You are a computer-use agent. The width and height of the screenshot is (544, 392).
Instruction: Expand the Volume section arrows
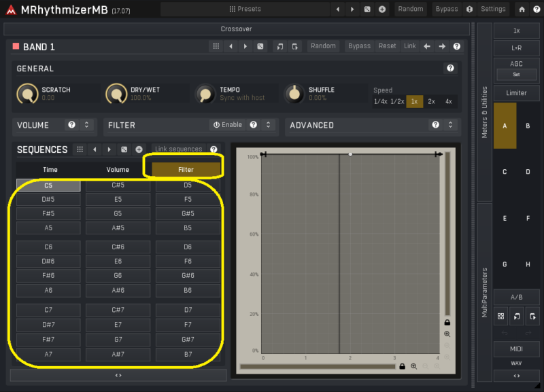click(86, 125)
